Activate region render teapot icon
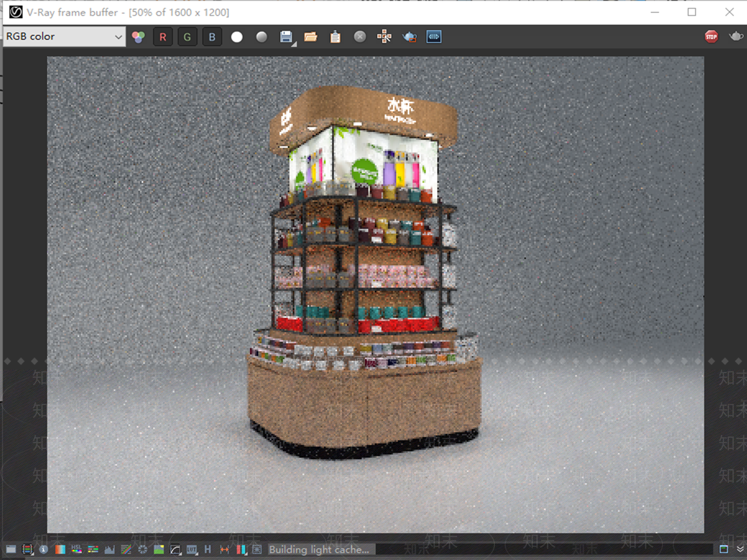This screenshot has height=560, width=747. click(x=409, y=37)
